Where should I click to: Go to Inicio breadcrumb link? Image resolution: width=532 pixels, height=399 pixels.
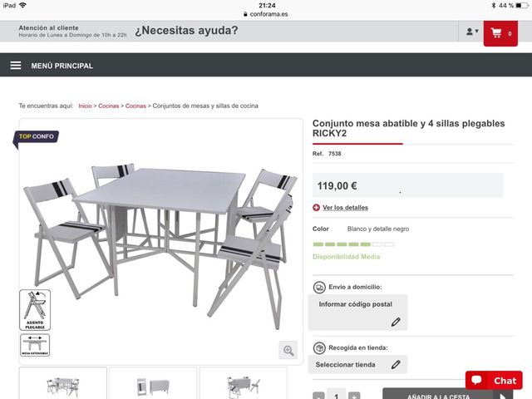point(85,106)
